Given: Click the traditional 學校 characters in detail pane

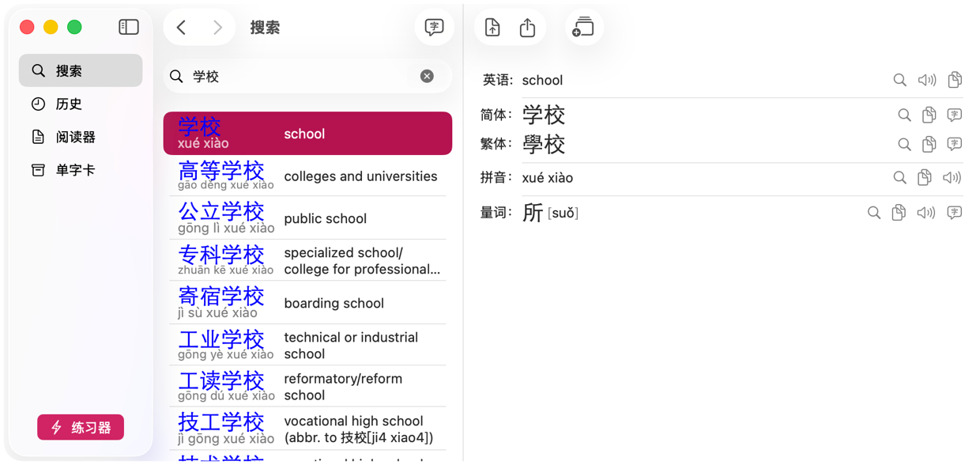Looking at the screenshot, I should (544, 145).
